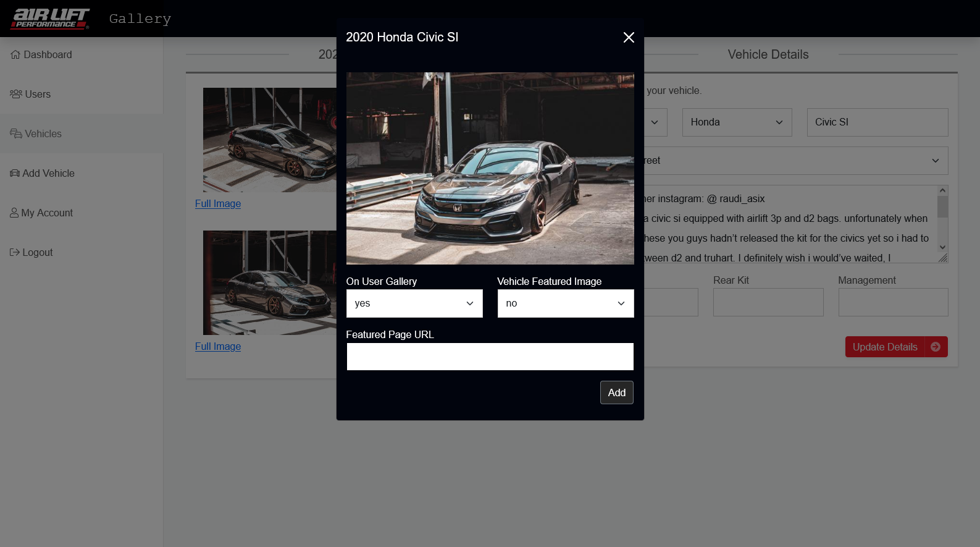The height and width of the screenshot is (547, 980).
Task: Open second Full Image link
Action: (218, 346)
